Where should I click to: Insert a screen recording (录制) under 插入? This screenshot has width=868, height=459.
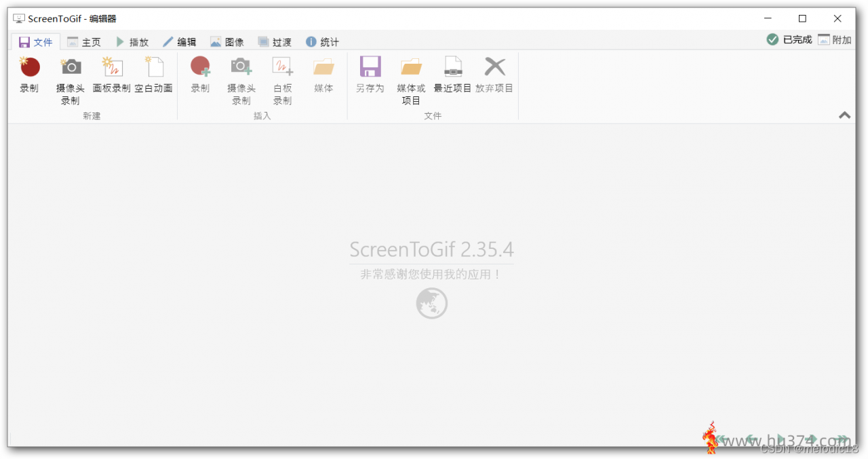click(200, 75)
